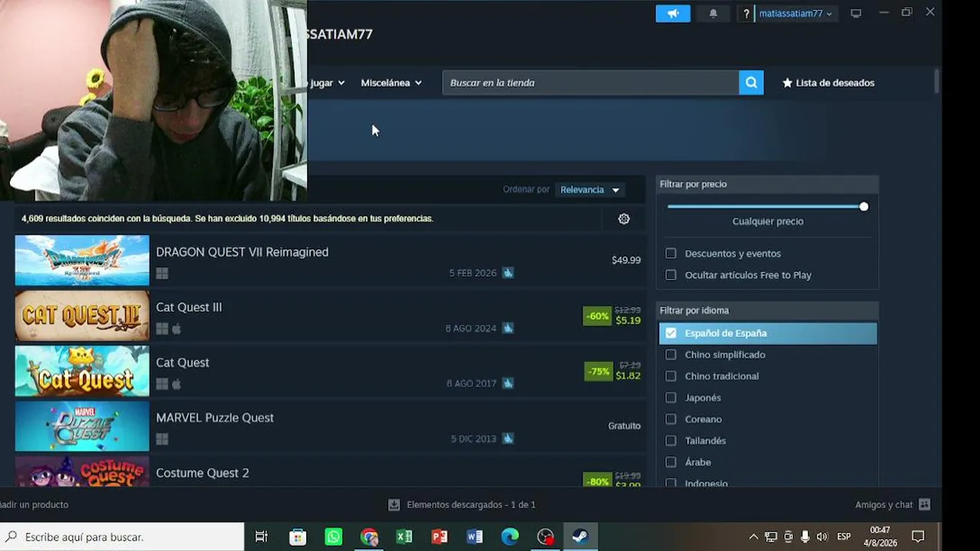980x551 pixels.
Task: Click the price slider handle
Action: click(864, 207)
